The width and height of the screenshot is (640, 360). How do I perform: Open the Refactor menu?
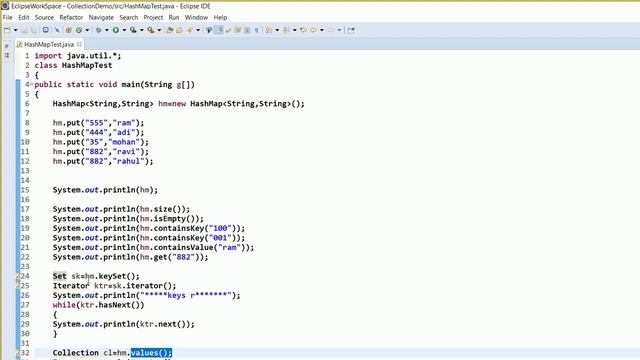71,18
